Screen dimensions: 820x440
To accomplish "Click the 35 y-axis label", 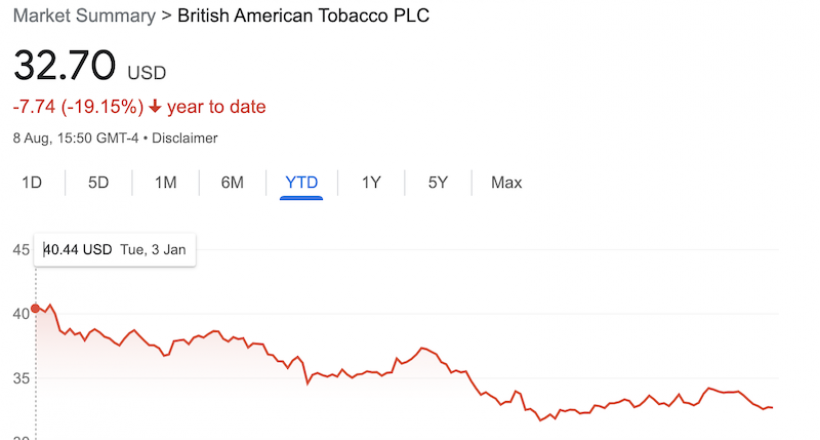I will click(21, 378).
